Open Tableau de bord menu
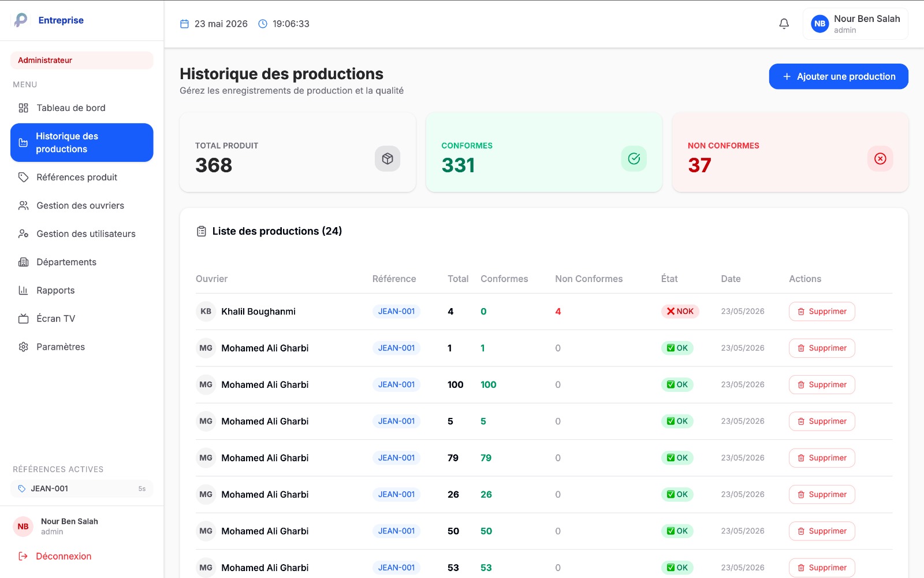Screen dimensions: 924x578 [82, 108]
